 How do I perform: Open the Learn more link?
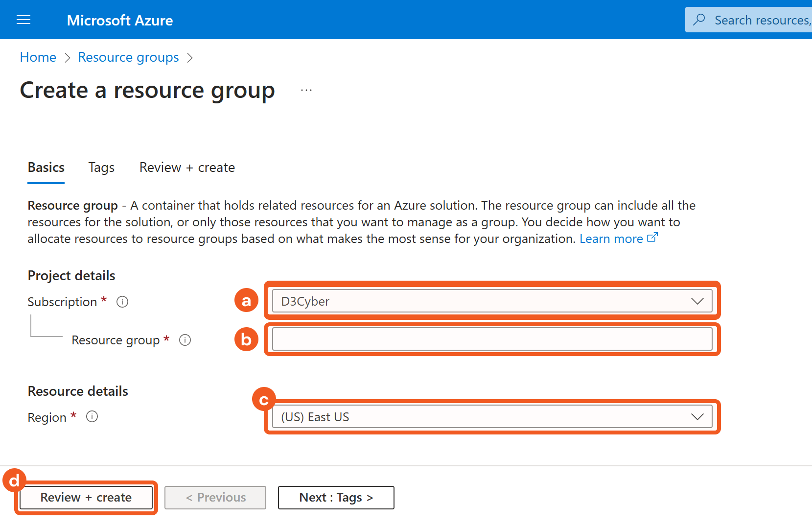[611, 239]
